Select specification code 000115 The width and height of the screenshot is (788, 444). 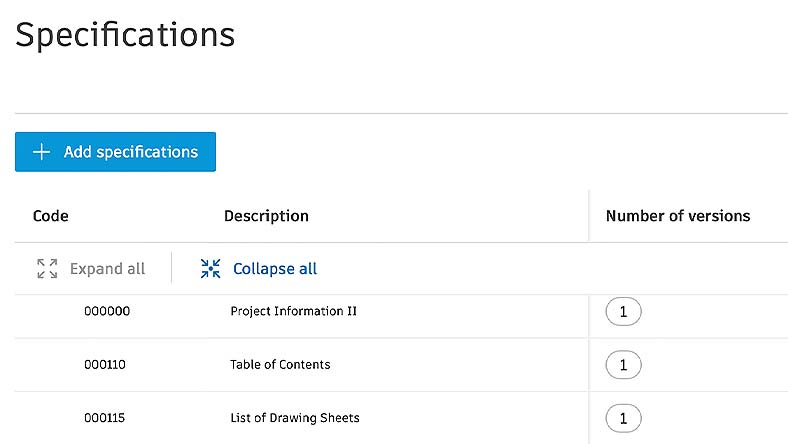[105, 418]
